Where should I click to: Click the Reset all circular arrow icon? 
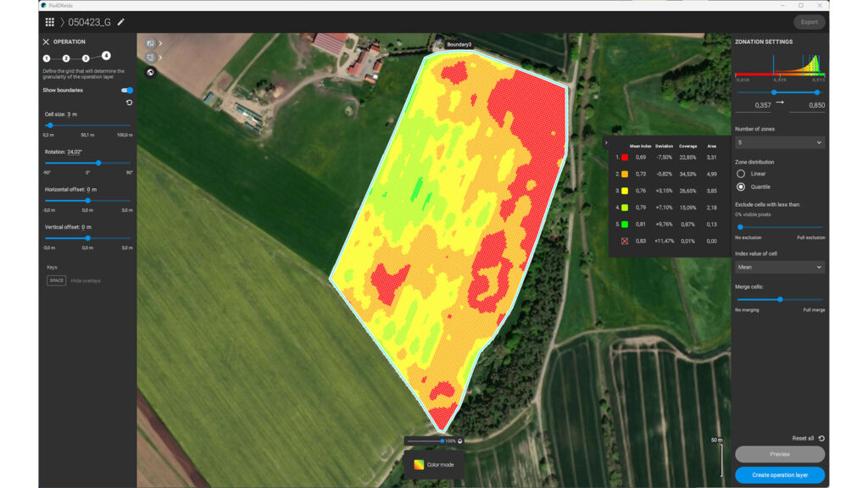coord(821,438)
